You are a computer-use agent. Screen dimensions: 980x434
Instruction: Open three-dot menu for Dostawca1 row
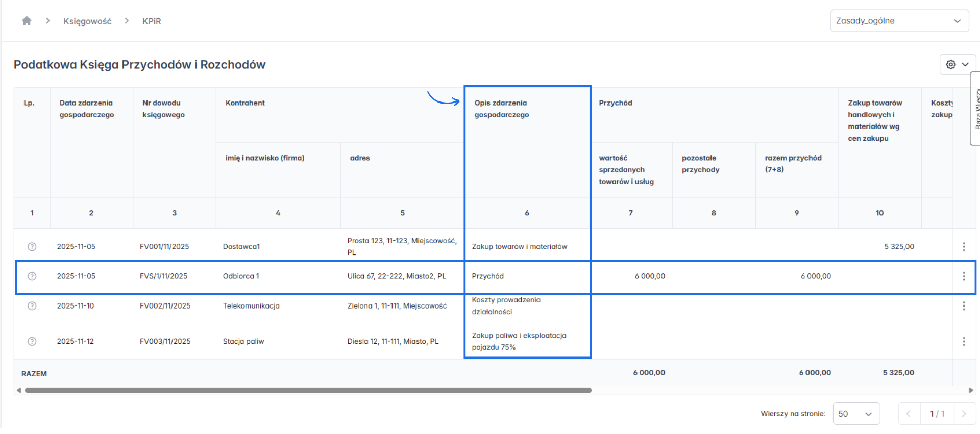(964, 247)
